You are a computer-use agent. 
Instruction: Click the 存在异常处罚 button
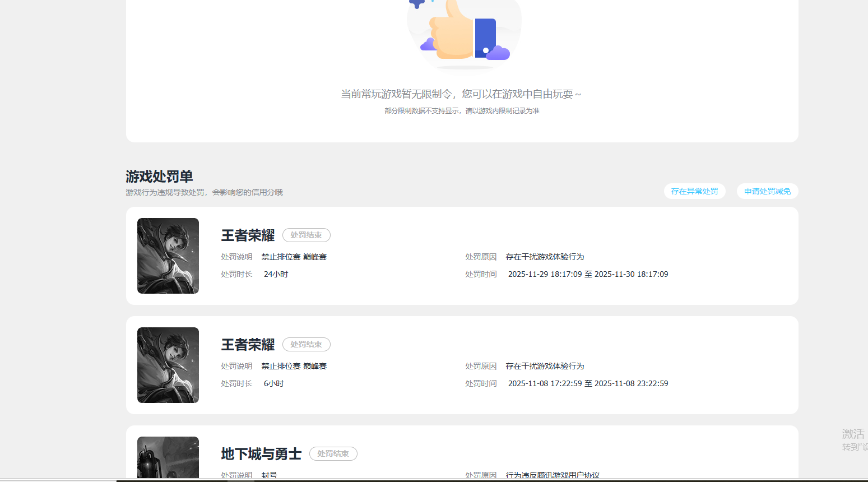(694, 191)
